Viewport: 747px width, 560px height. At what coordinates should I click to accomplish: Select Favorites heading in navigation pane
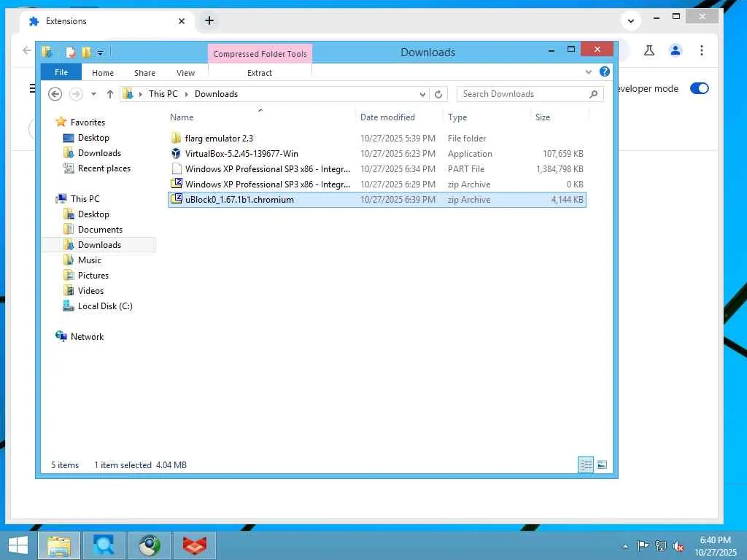coord(88,122)
